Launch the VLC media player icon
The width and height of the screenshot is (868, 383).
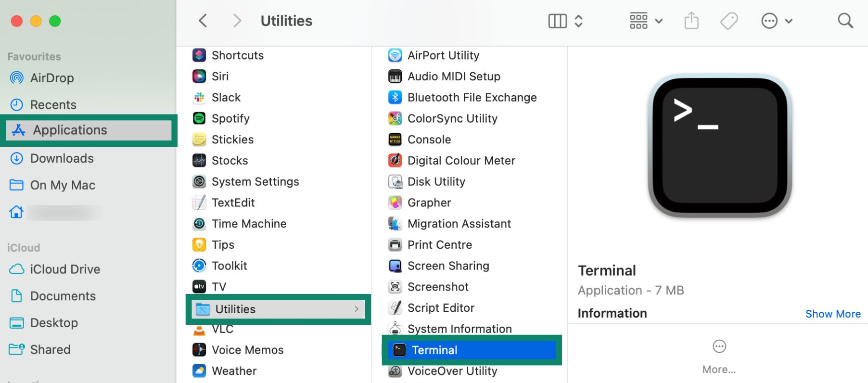click(x=199, y=329)
